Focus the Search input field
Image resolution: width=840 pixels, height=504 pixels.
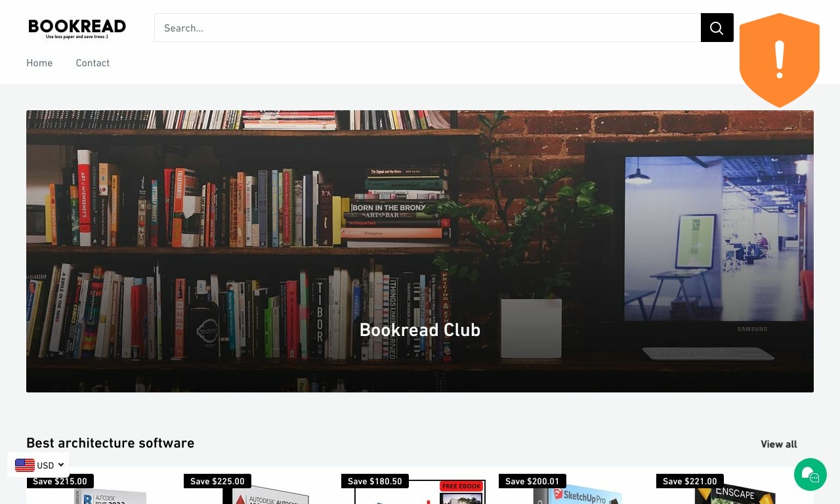tap(428, 28)
